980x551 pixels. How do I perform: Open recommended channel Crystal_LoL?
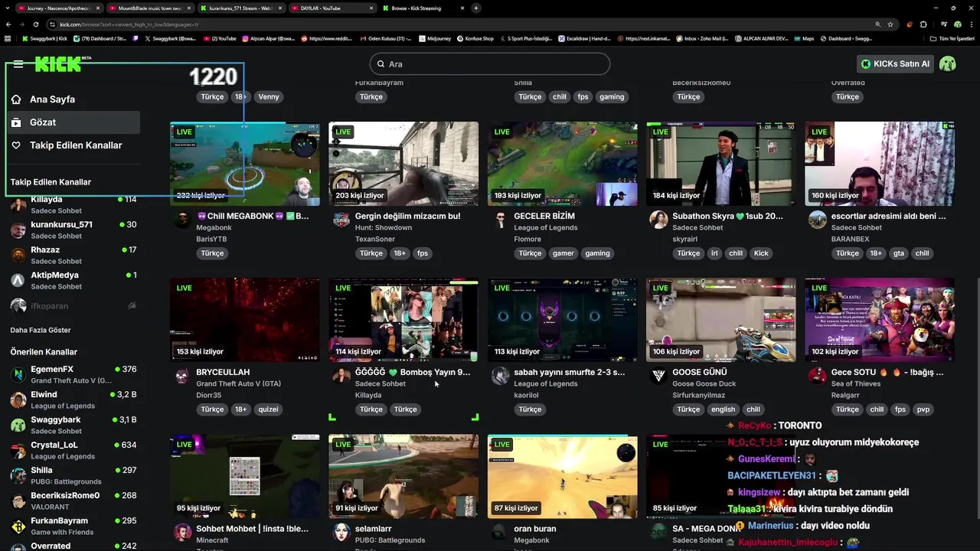pyautogui.click(x=73, y=451)
